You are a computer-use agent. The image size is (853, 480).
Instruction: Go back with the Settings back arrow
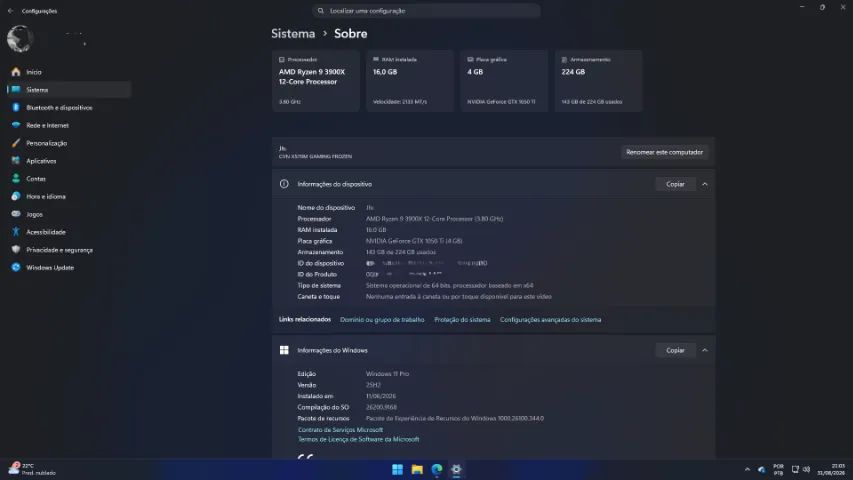point(10,11)
